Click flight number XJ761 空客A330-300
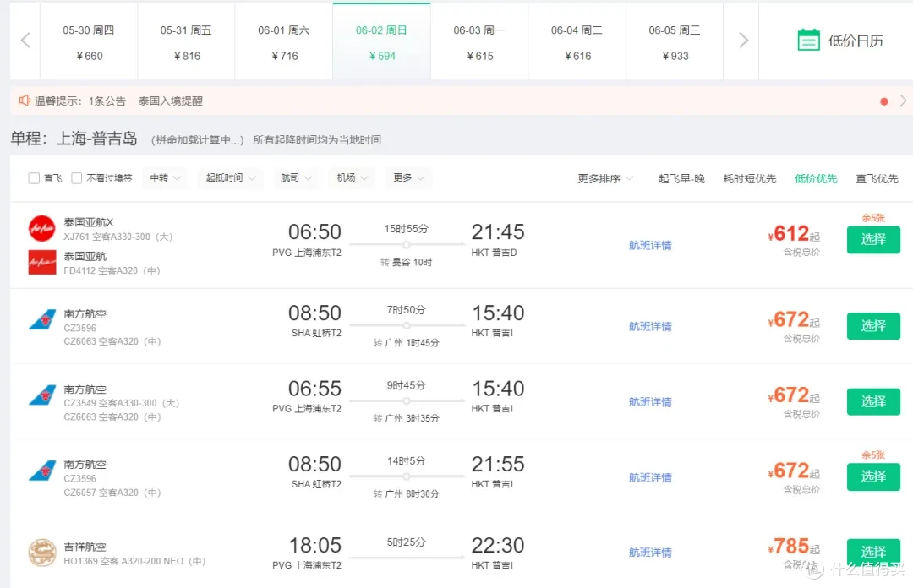913x588 pixels. coord(118,237)
